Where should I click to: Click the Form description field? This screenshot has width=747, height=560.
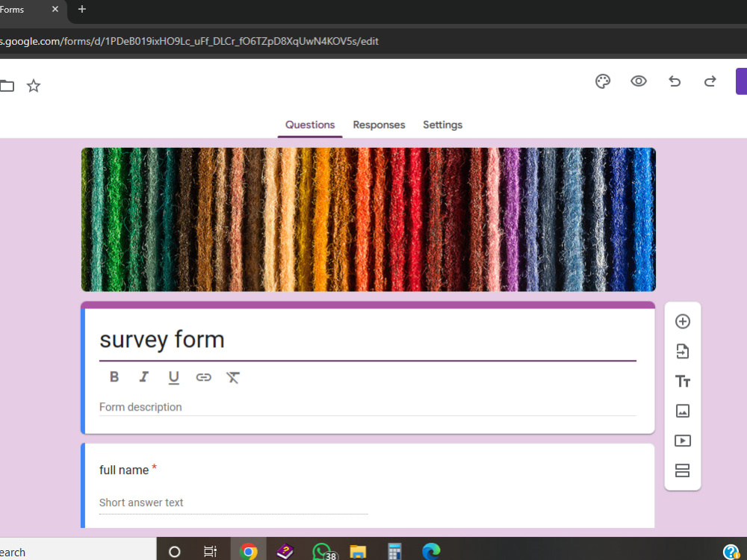(368, 407)
